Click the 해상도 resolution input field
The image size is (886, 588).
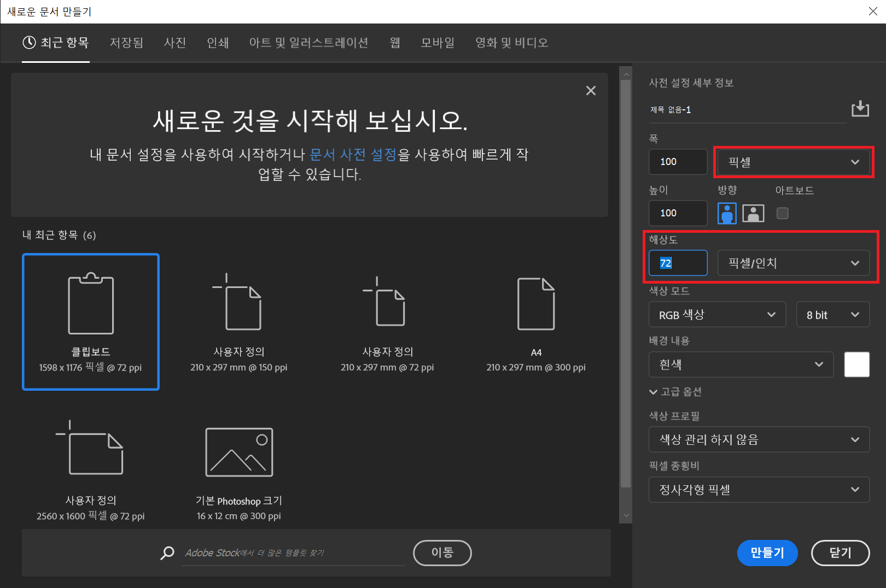678,263
